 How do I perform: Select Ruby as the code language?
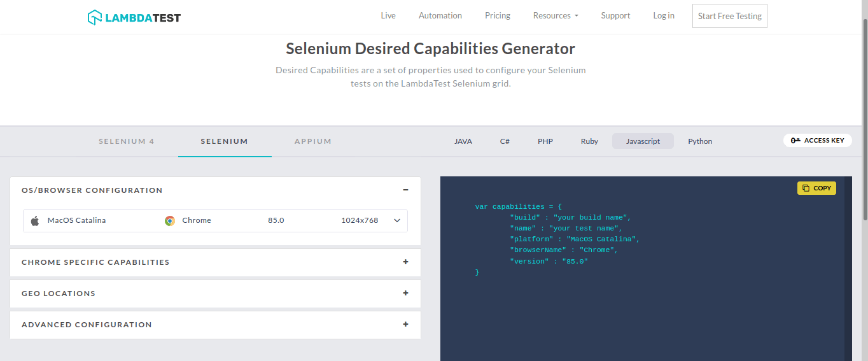(x=589, y=141)
